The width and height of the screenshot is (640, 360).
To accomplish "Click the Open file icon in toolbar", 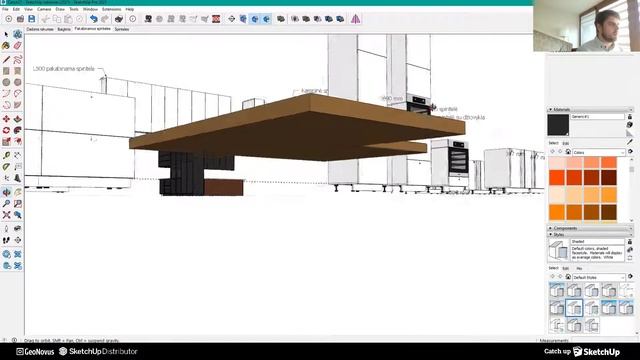I will [20, 19].
